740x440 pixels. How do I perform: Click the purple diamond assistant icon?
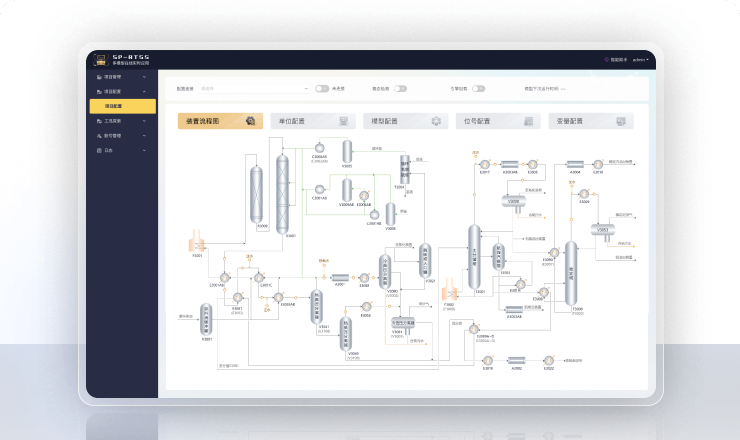[606, 60]
